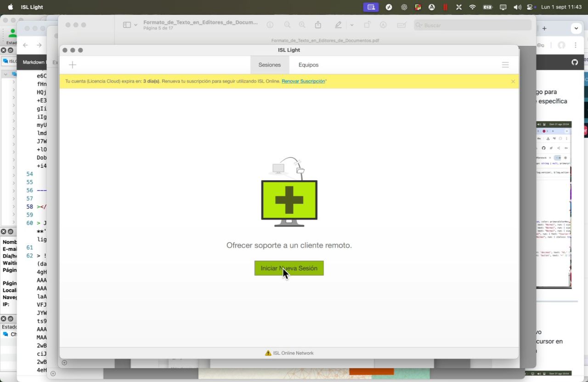Image resolution: width=588 pixels, height=382 pixels.
Task: Open macOS Control Center in menu bar
Action: pos(530,7)
